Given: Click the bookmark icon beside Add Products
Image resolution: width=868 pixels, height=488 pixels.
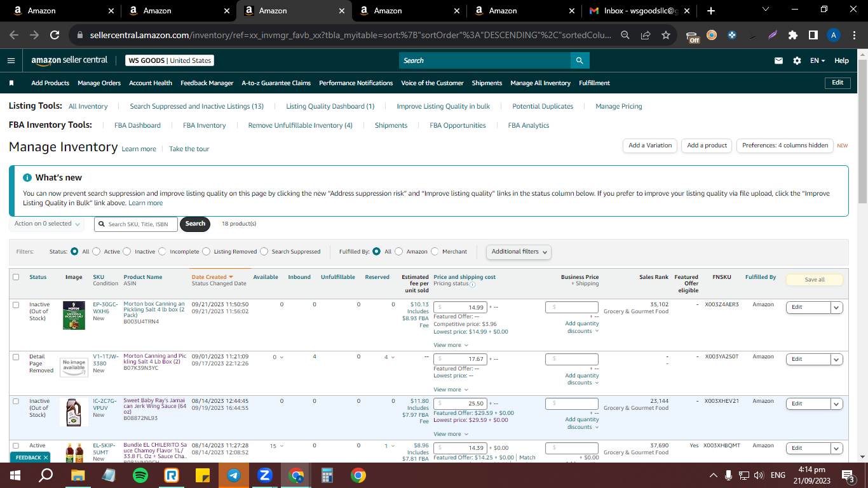Looking at the screenshot, I should [11, 83].
